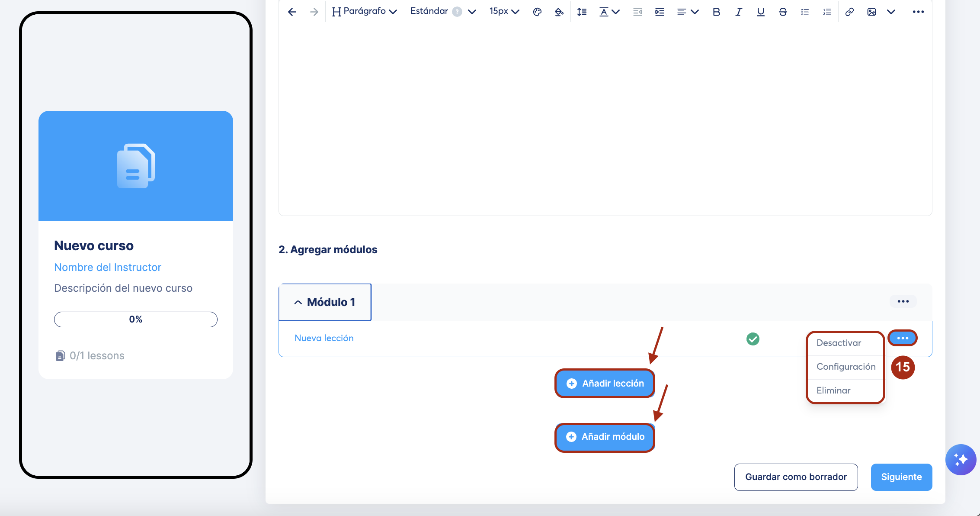Toggle bold formatting
980x516 pixels.
(x=716, y=12)
